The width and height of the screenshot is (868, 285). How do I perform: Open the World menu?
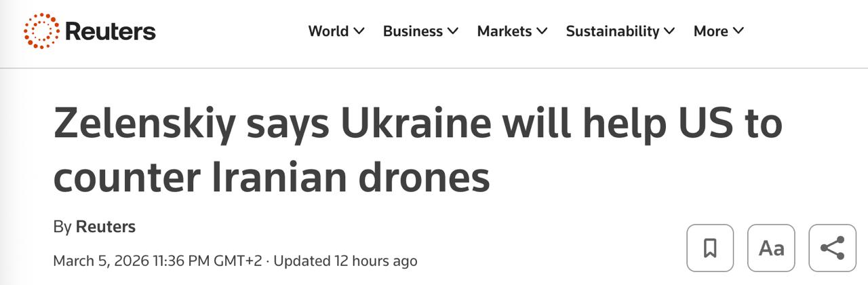[328, 31]
